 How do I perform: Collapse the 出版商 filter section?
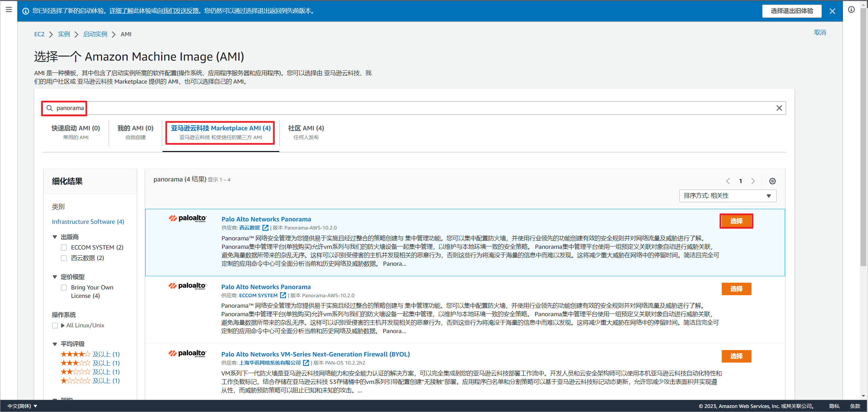[x=55, y=237]
